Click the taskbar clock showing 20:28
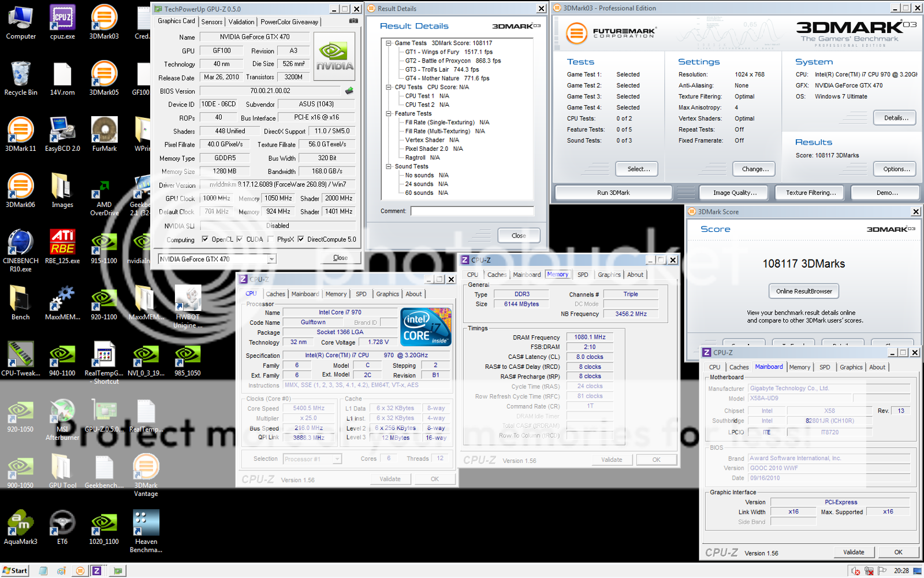924x578 pixels. (x=901, y=570)
